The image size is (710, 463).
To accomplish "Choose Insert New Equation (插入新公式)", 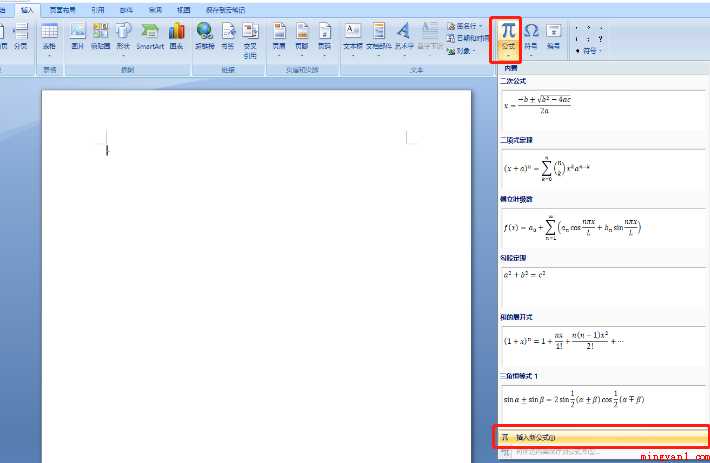I will click(x=602, y=437).
